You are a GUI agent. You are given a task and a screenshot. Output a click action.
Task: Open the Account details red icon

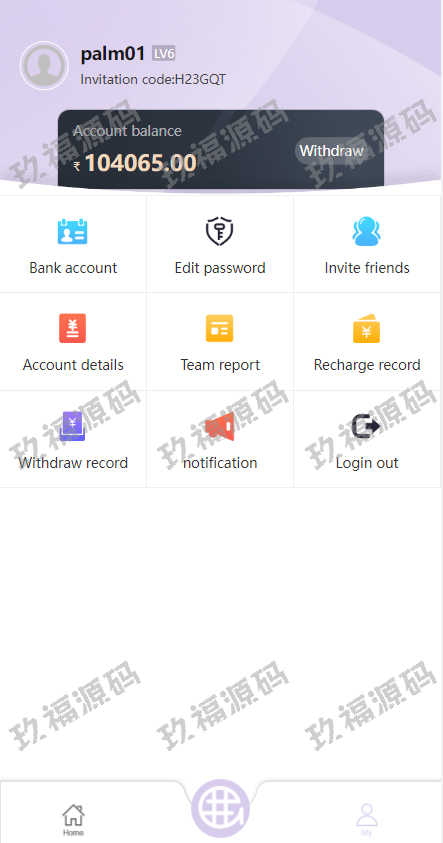pos(73,328)
